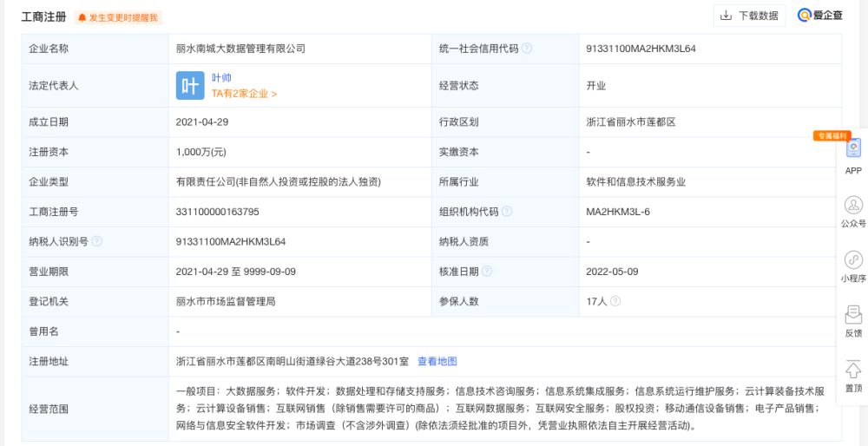The width and height of the screenshot is (868, 446).
Task: Open TA有2家企业 link
Action: (244, 94)
